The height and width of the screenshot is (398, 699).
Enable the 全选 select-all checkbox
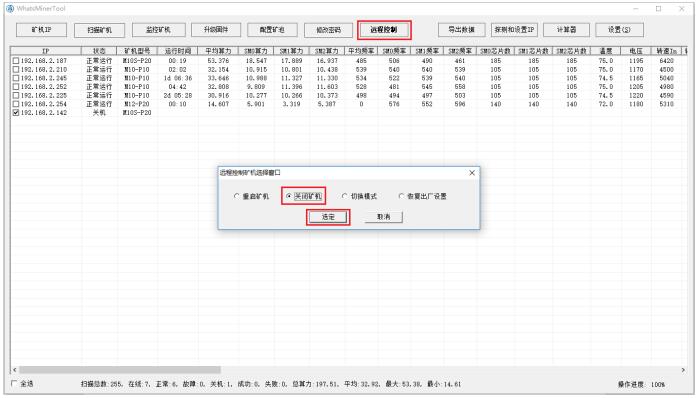(14, 383)
